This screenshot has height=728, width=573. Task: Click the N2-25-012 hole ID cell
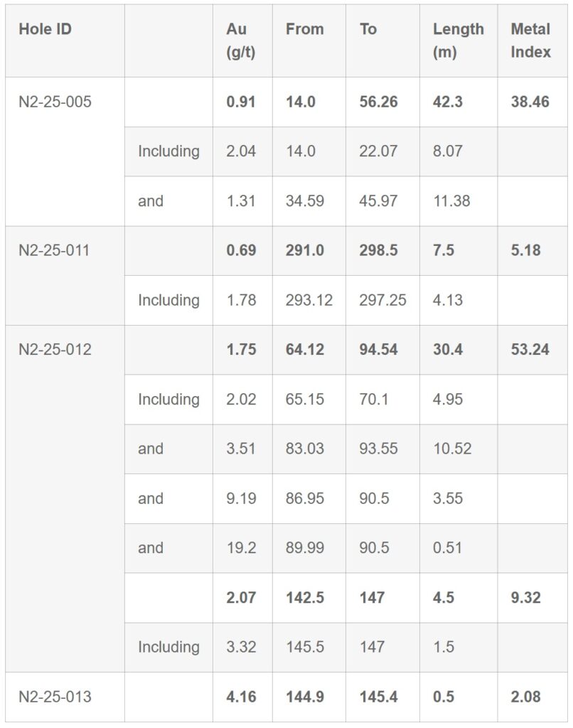(55, 350)
